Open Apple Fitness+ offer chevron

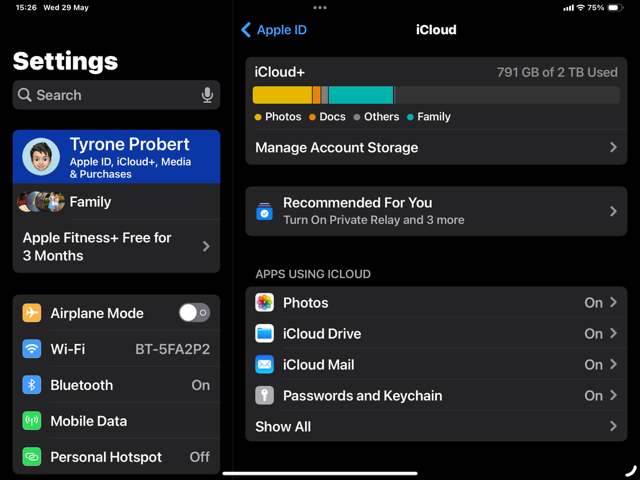click(x=206, y=246)
